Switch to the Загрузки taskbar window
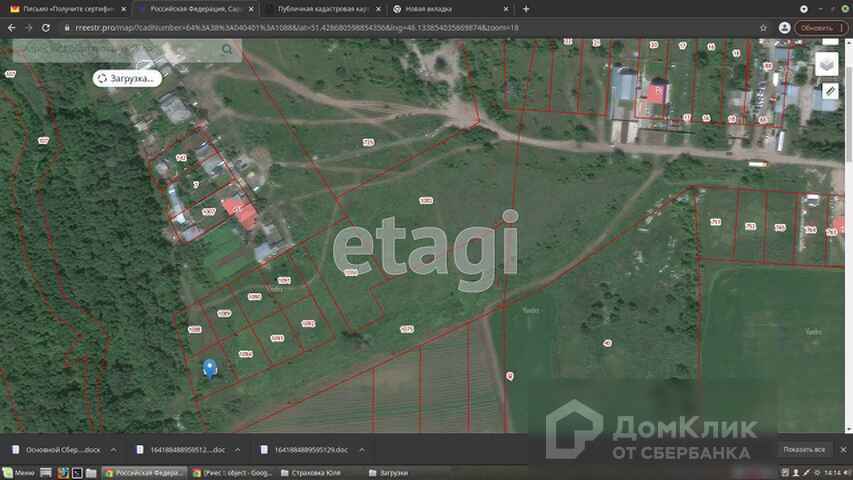The image size is (853, 480). pos(388,473)
